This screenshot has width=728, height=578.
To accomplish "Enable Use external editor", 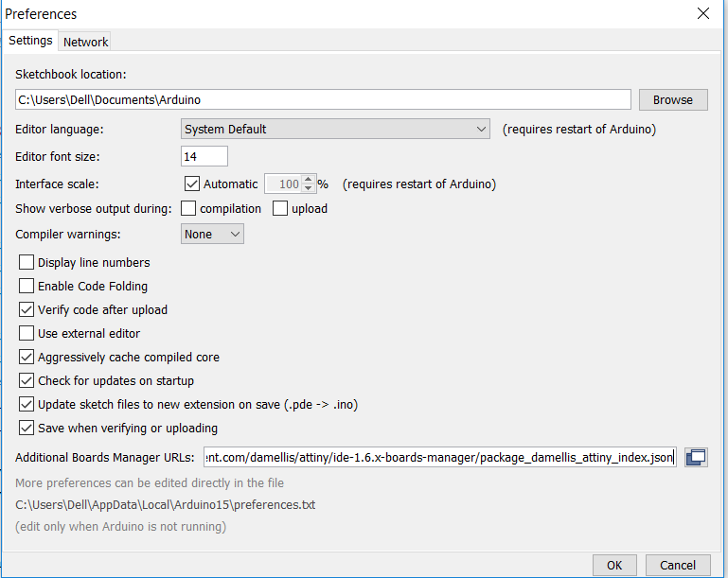I will pos(27,333).
